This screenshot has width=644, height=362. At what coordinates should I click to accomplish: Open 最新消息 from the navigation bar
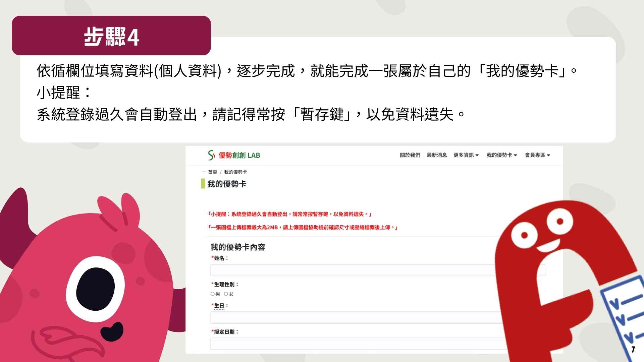pos(437,155)
